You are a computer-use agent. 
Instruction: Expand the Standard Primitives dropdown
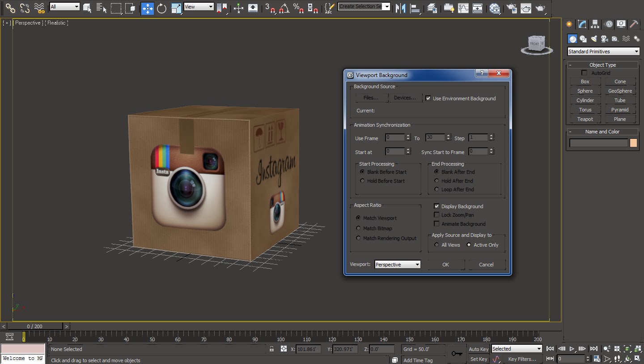603,51
